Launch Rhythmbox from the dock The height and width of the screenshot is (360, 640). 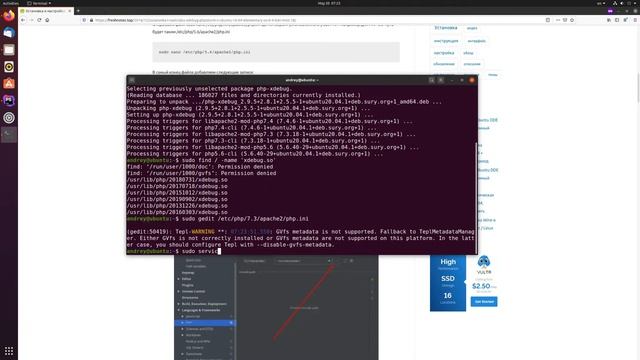point(9,67)
